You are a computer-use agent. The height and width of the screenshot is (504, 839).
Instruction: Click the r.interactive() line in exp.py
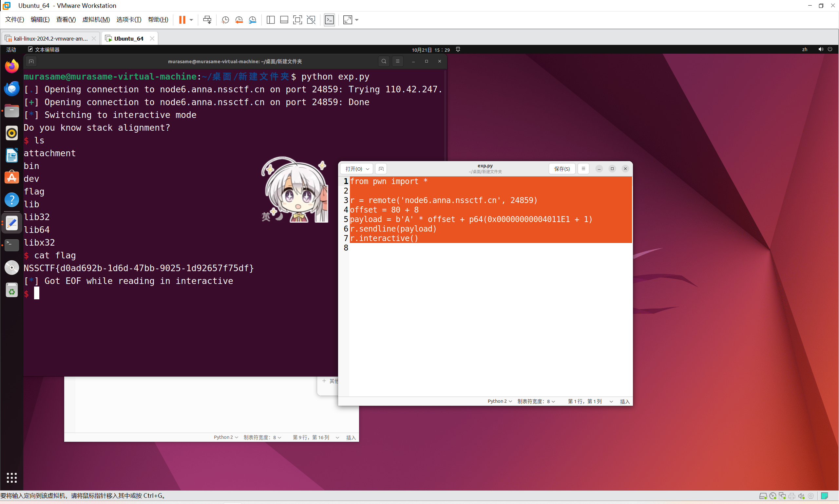click(x=384, y=238)
